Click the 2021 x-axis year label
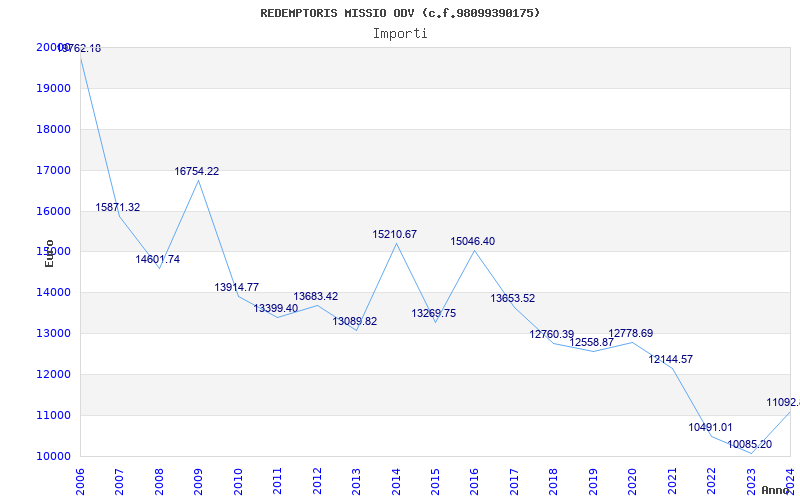Viewport: 800px width, 500px height. (672, 482)
